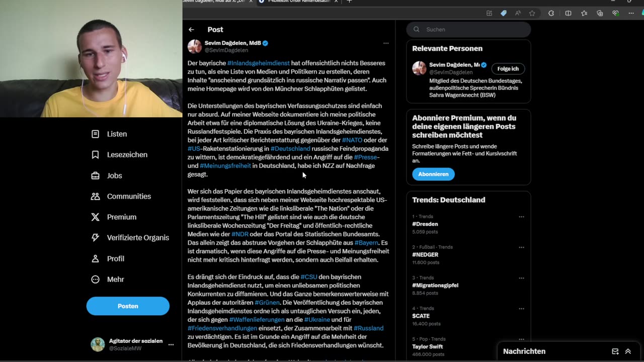Click the #NATO hashtag in post

[x=352, y=140]
